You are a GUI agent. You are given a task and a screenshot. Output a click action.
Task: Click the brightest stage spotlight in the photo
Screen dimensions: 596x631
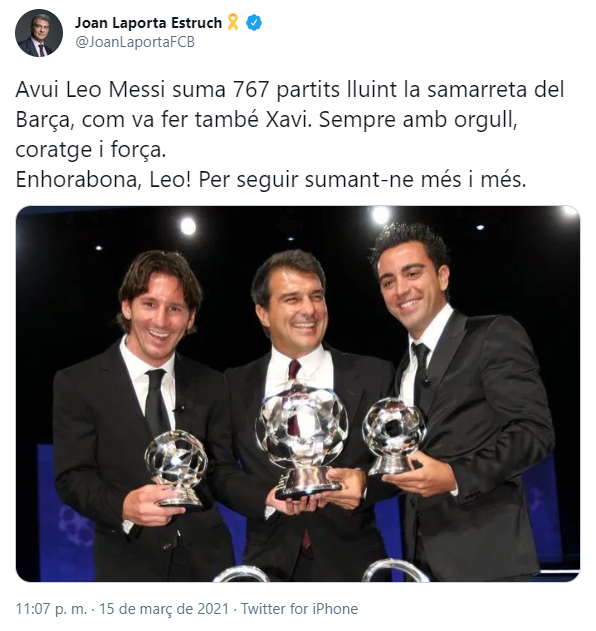click(x=381, y=215)
